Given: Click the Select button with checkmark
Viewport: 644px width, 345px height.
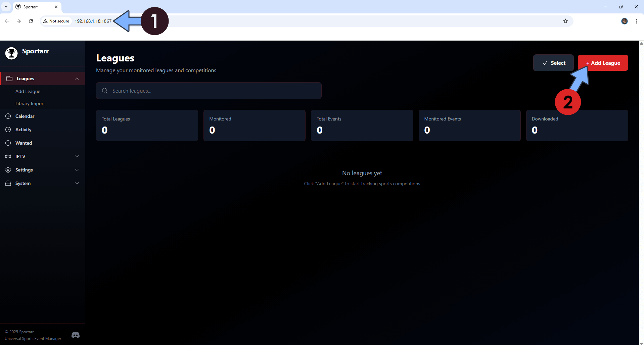Looking at the screenshot, I should 553,63.
